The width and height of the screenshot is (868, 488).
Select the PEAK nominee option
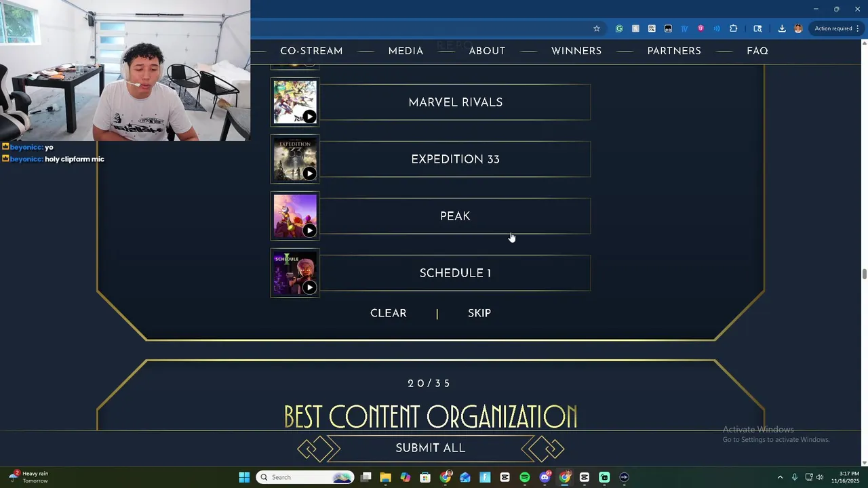coord(455,216)
